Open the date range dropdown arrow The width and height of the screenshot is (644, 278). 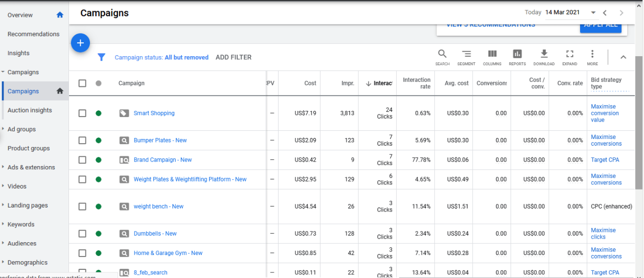[x=593, y=13]
